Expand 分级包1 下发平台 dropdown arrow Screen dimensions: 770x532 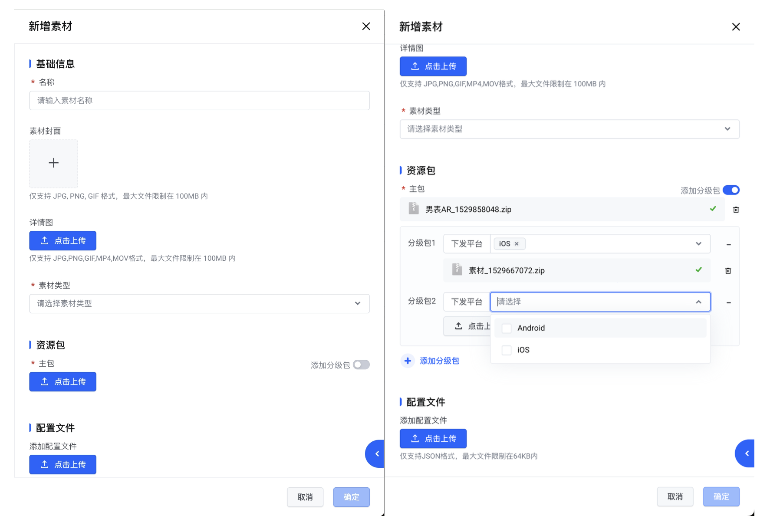[698, 244]
